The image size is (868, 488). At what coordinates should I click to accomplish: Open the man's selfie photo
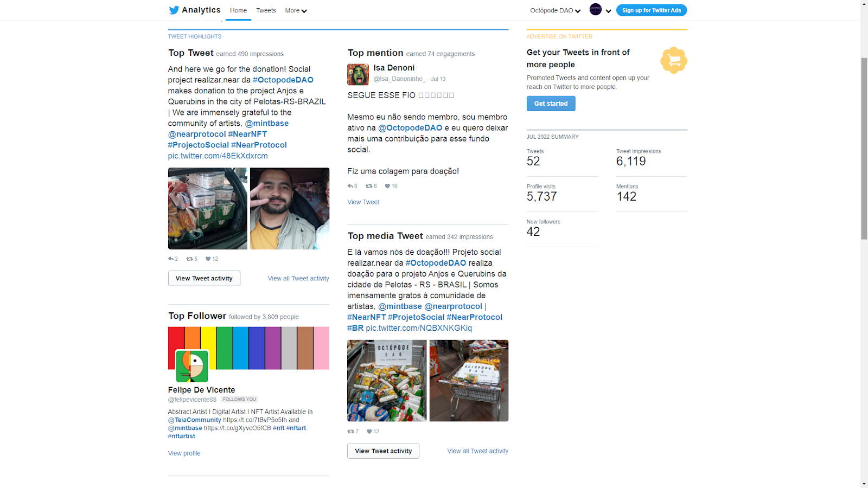(x=290, y=209)
